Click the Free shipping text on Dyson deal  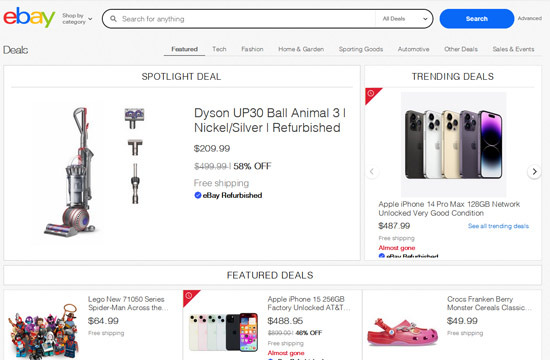point(221,183)
